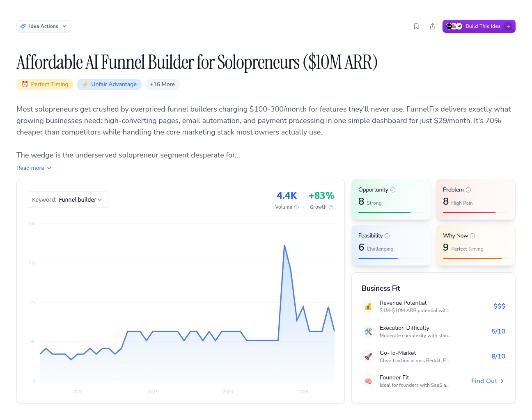Click the logo cluster on Build This Idea

pyautogui.click(x=454, y=26)
